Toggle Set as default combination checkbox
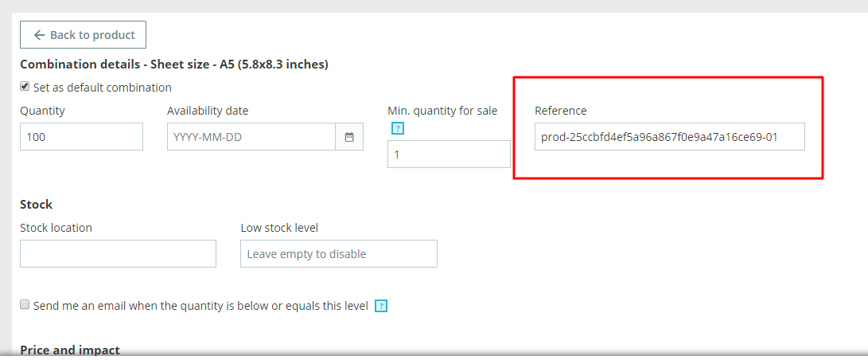868x360 pixels. point(25,87)
